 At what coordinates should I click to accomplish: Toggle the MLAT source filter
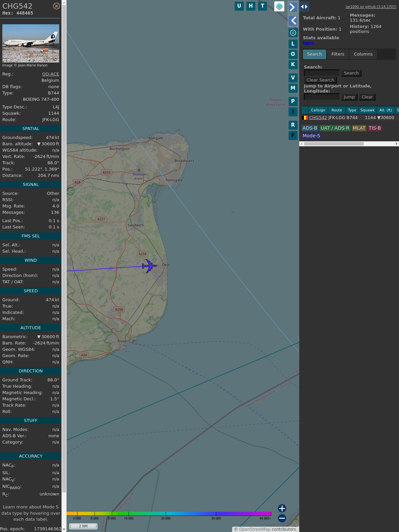359,128
